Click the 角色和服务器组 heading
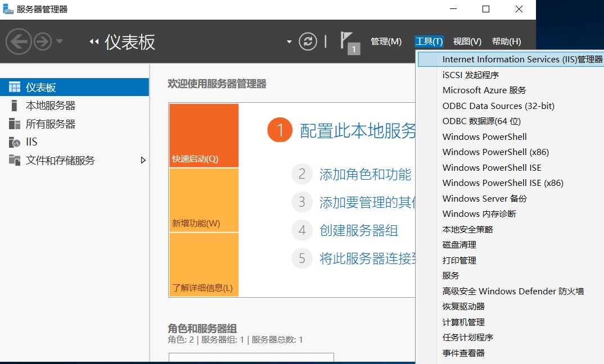The image size is (604, 364). tap(202, 328)
